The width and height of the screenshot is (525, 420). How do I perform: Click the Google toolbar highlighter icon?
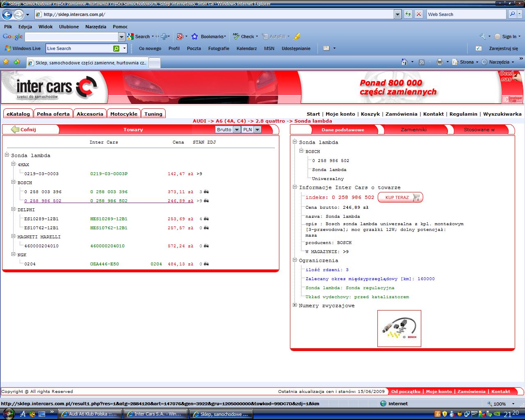[297, 37]
